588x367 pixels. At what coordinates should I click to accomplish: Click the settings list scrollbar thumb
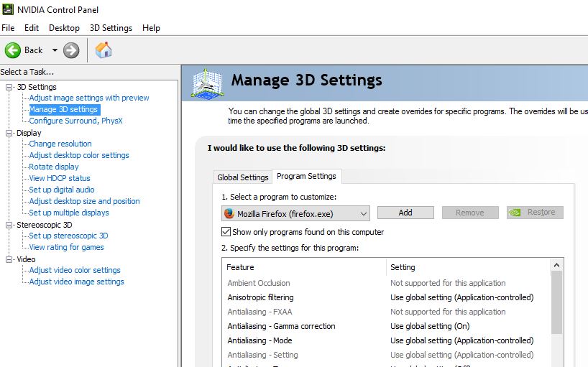[556, 302]
